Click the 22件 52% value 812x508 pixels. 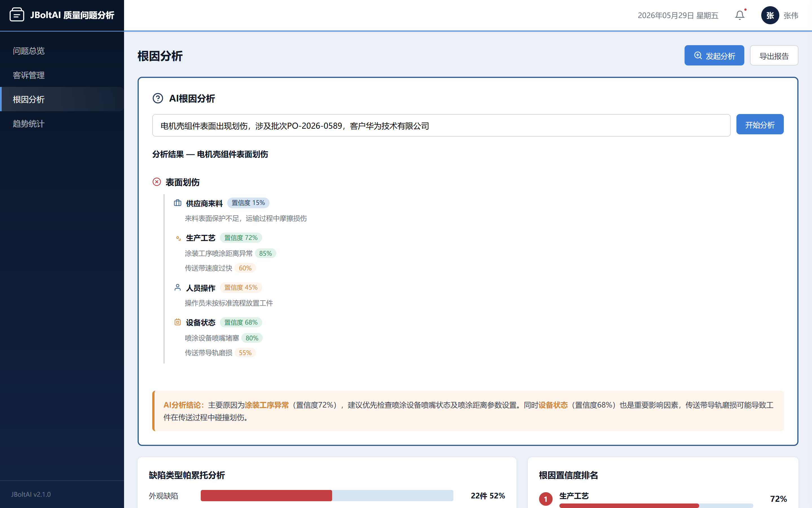coord(488,496)
